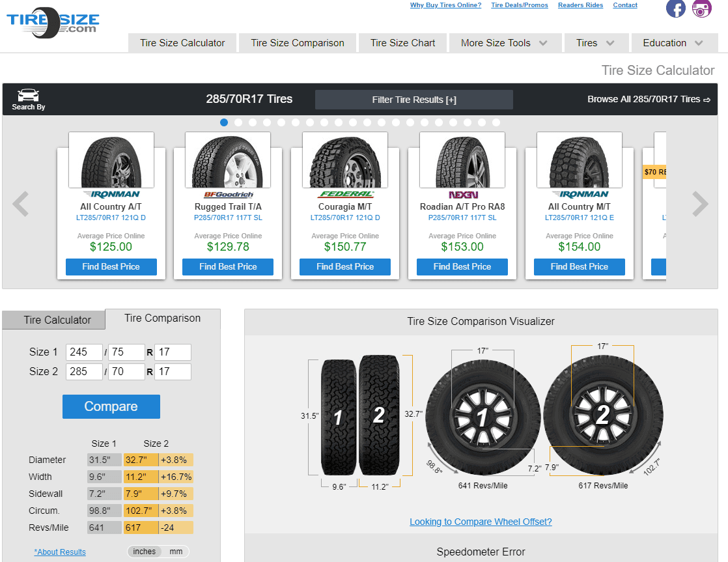Open the Facebook page icon

pos(675,8)
